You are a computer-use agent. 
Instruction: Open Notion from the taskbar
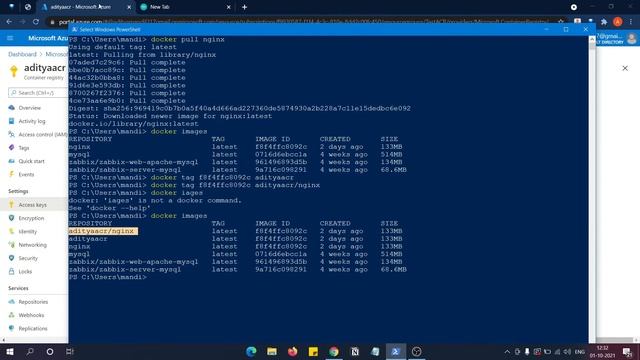[x=355, y=351]
